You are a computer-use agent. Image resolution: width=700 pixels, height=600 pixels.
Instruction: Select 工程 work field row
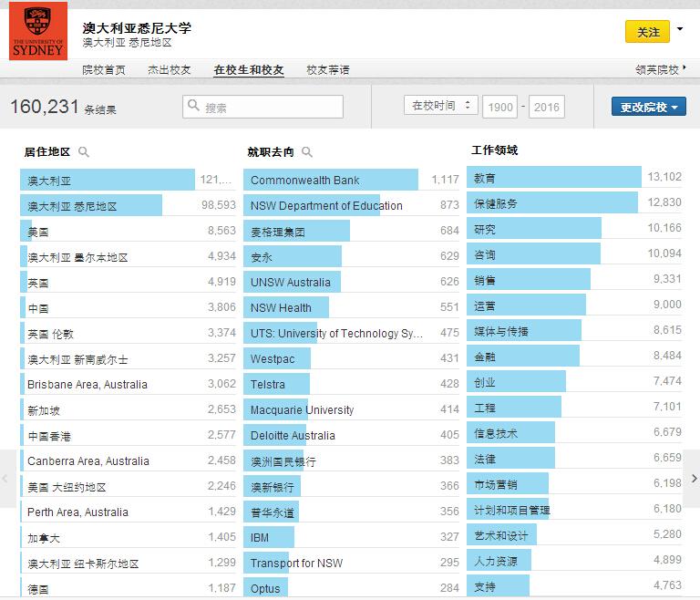click(574, 407)
